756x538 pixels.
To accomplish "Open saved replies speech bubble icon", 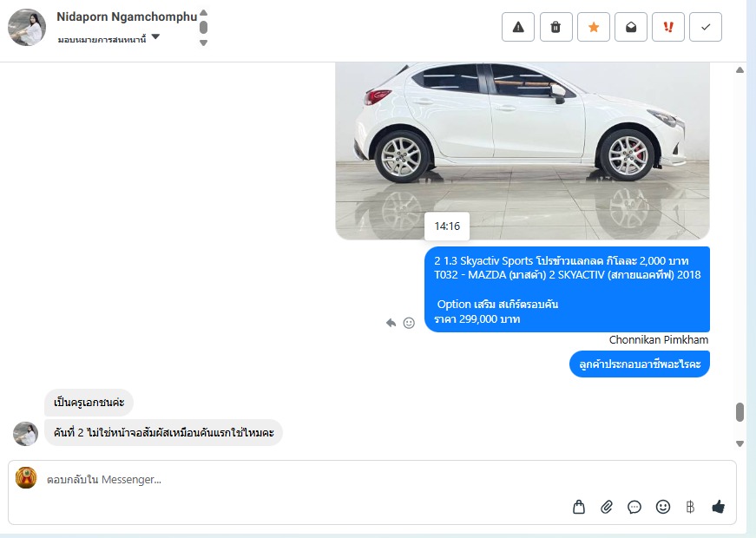I will (x=634, y=507).
